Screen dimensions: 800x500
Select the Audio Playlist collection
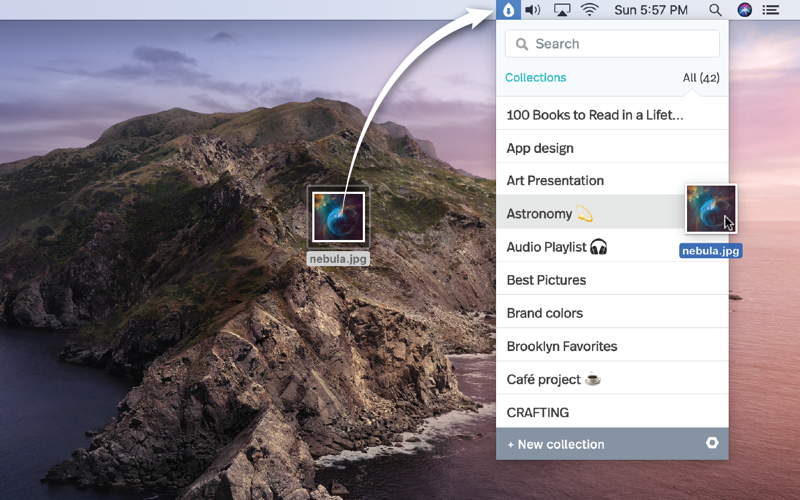coord(557,247)
